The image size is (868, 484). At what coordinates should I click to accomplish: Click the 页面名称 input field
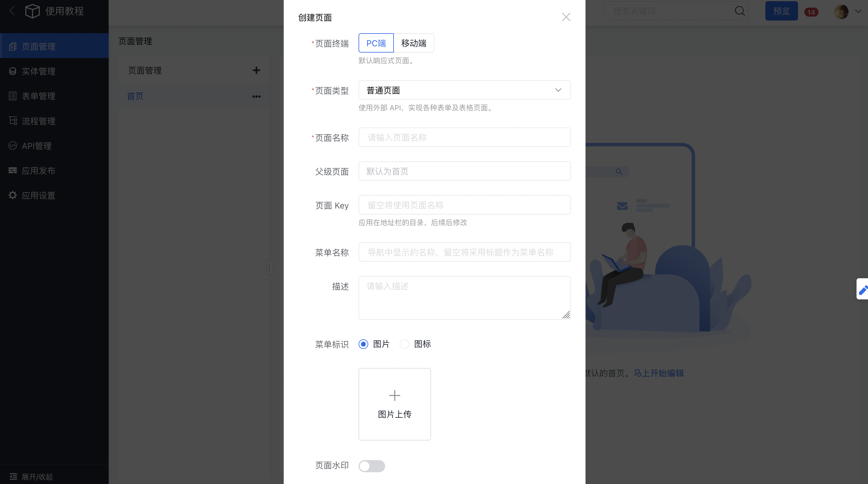tap(464, 137)
